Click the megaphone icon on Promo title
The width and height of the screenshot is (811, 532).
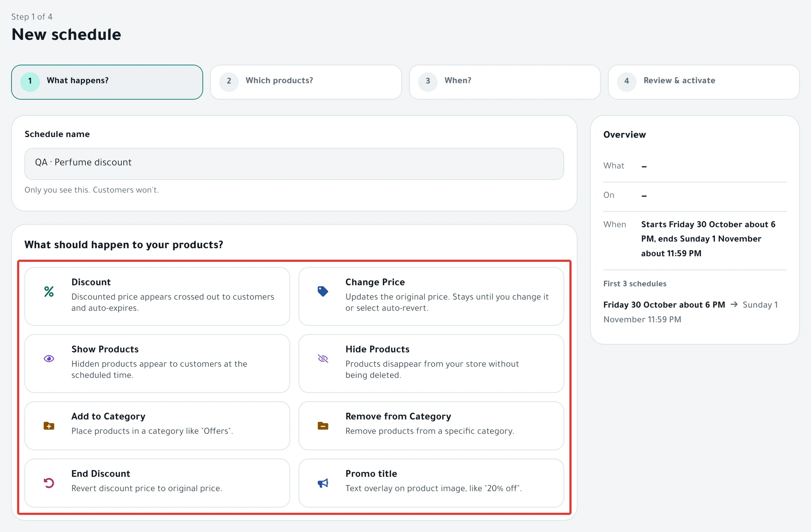pyautogui.click(x=323, y=483)
